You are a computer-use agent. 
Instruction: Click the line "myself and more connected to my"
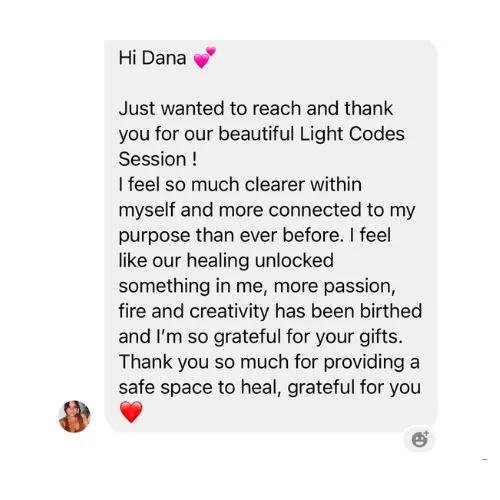pos(267,211)
